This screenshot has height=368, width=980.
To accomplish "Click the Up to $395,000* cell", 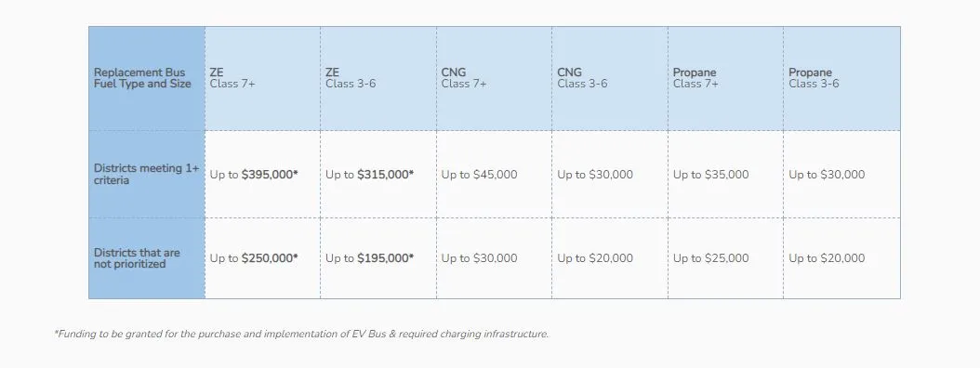I will 262,175.
